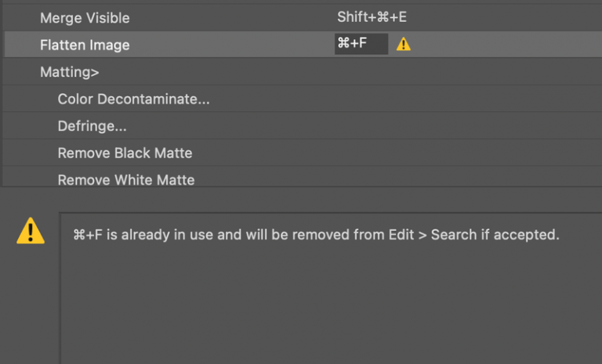Image resolution: width=602 pixels, height=364 pixels.
Task: Select the Flatten Image command label
Action: point(85,45)
